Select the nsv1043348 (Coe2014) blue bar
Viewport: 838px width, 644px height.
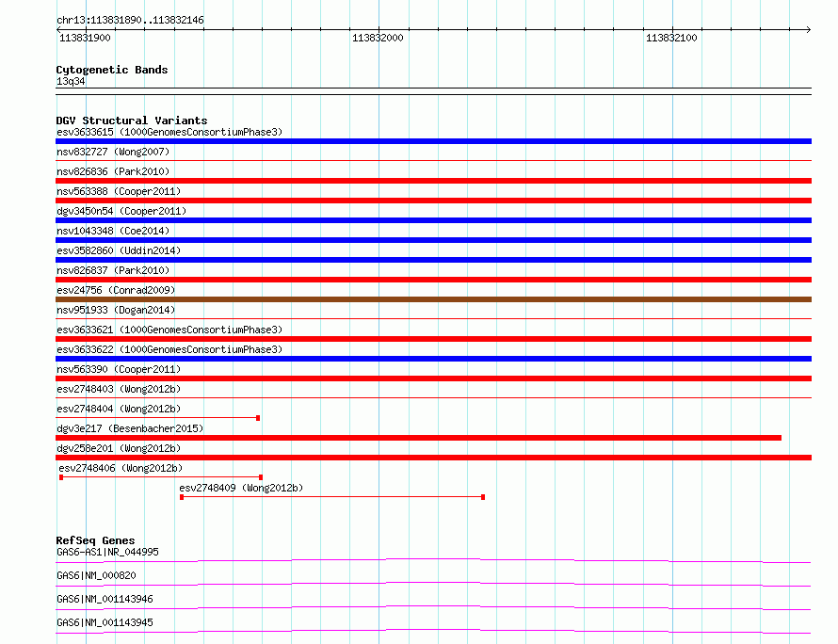433,240
